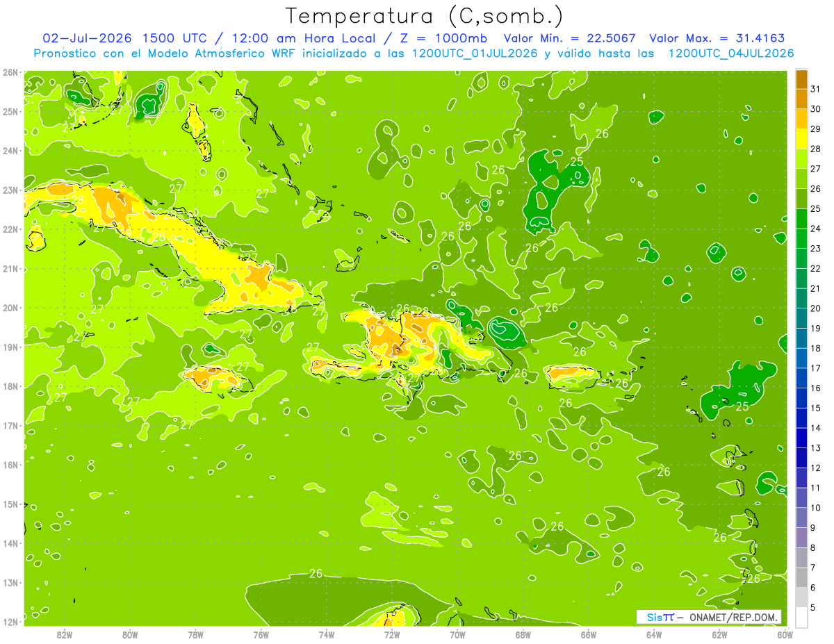Image resolution: width=834 pixels, height=644 pixels.
Task: Click the purple legend swatch between 9 and 10
Action: point(801,518)
